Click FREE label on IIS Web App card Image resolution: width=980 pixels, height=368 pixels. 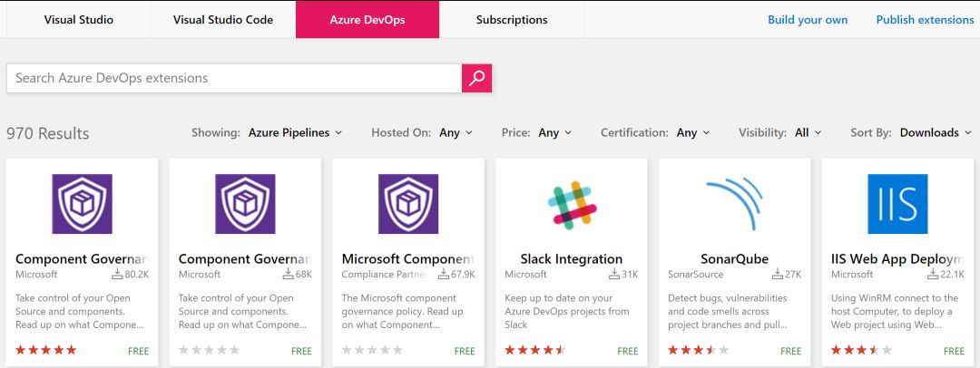pos(954,351)
